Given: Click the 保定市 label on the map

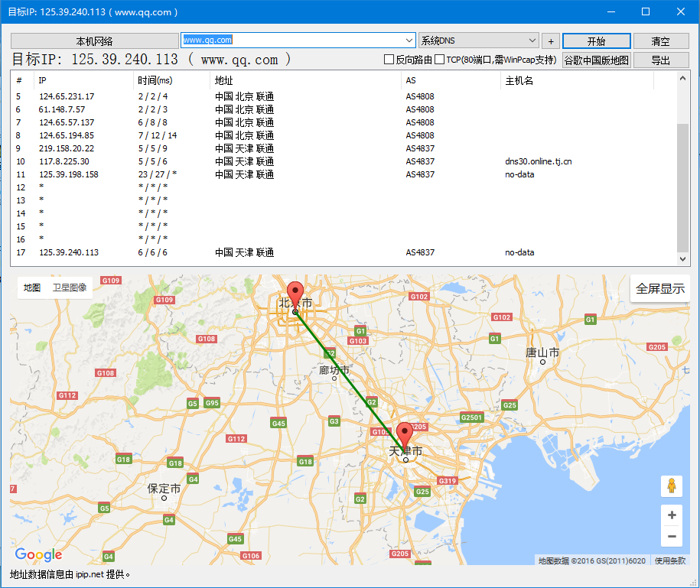Looking at the screenshot, I should [164, 489].
